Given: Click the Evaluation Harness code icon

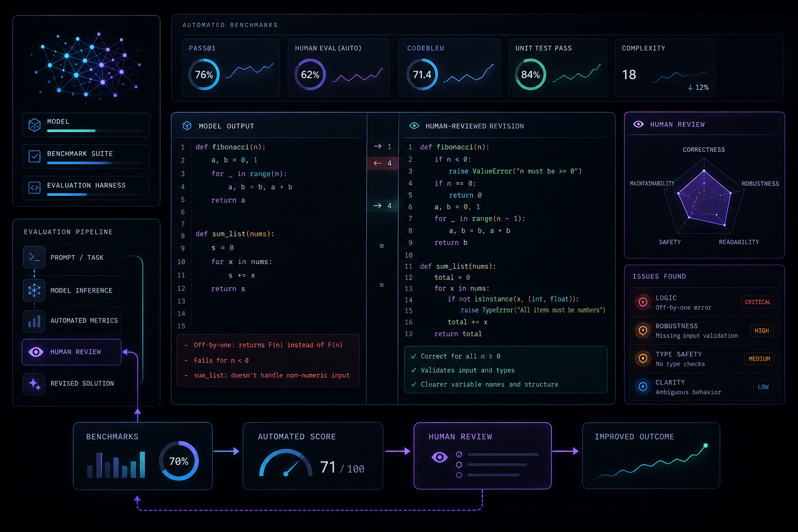Looking at the screenshot, I should (x=34, y=188).
